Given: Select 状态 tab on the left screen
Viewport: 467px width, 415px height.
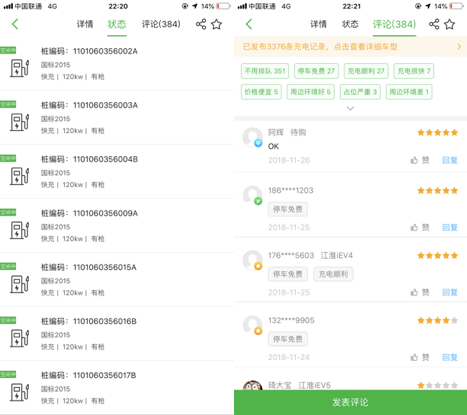Looking at the screenshot, I should coord(117,24).
